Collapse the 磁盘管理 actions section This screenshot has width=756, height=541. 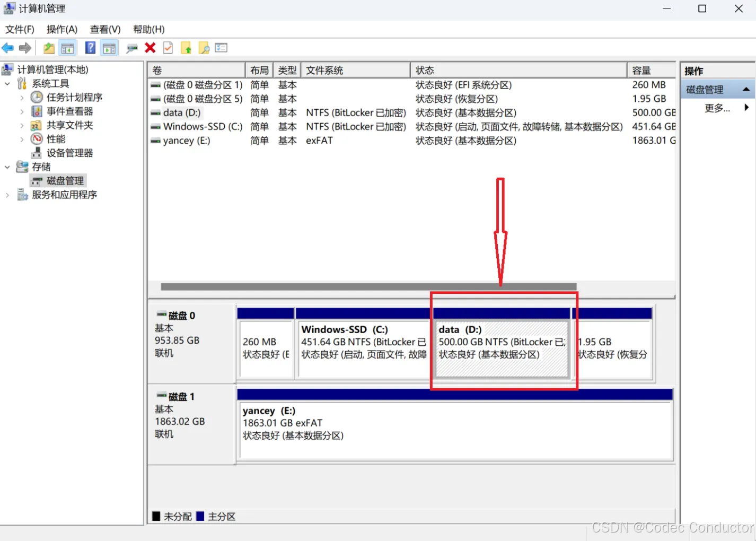coord(746,89)
